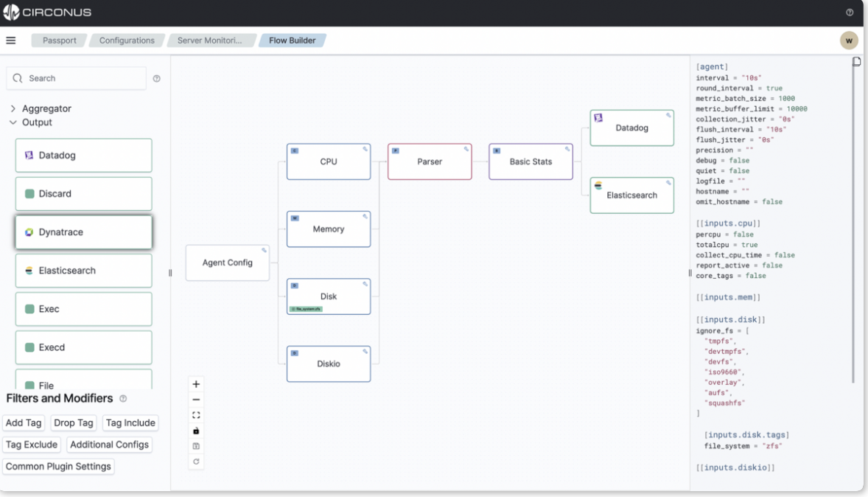Fit the flow view to screen
868x497 pixels.
196,415
